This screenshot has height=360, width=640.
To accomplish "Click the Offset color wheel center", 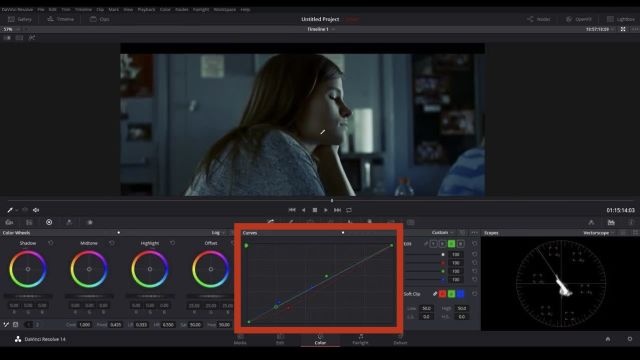I will [x=211, y=269].
